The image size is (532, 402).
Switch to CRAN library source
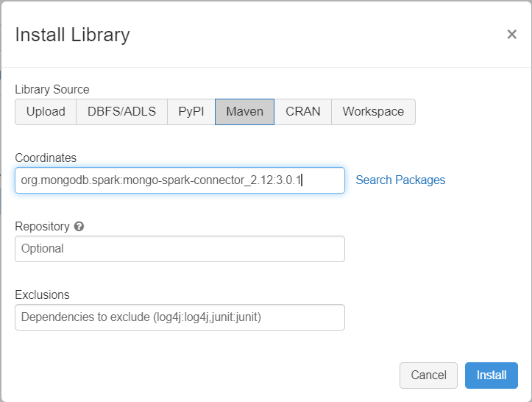tap(303, 112)
